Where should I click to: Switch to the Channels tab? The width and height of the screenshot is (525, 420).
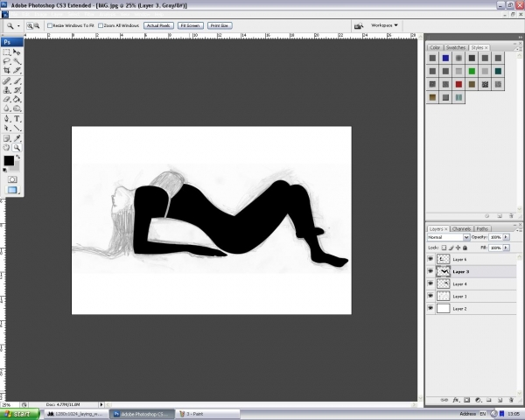[x=461, y=228]
